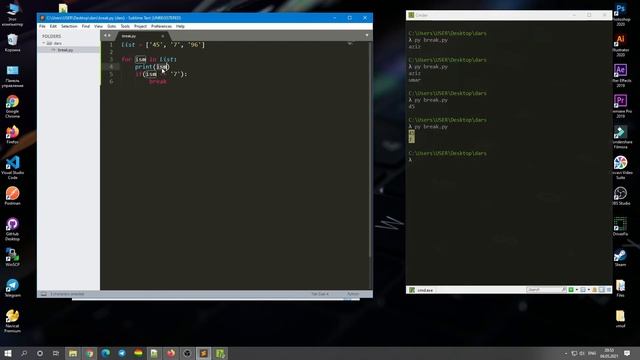Open the Preferences menu in Sublime Text
This screenshot has height=360, width=640.
[161, 26]
